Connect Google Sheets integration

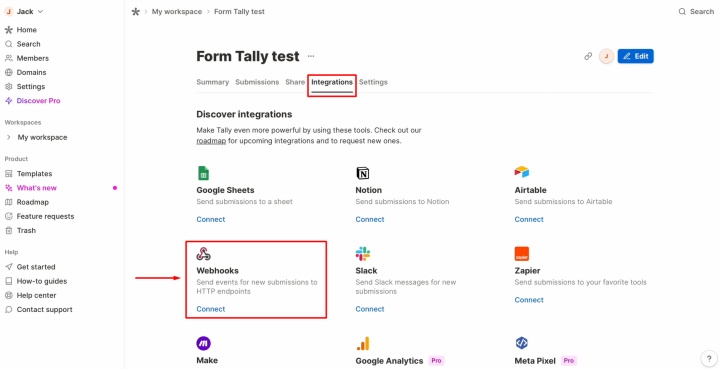point(211,219)
